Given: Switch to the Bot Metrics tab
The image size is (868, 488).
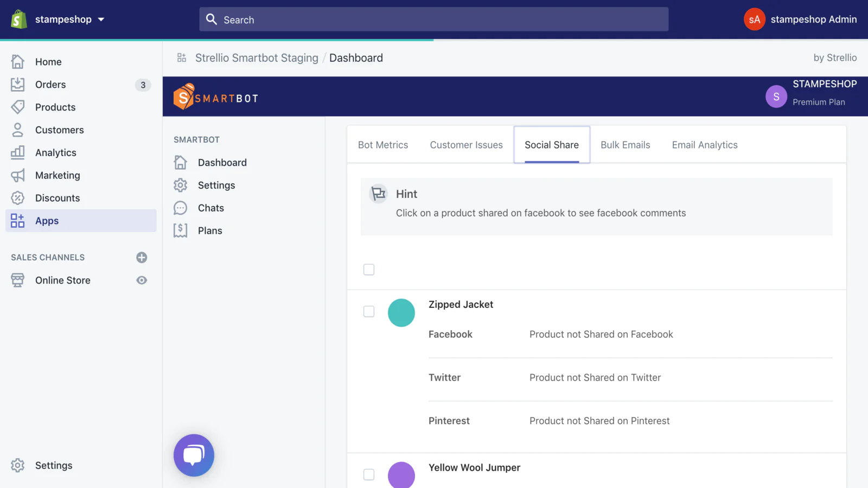Looking at the screenshot, I should point(383,145).
